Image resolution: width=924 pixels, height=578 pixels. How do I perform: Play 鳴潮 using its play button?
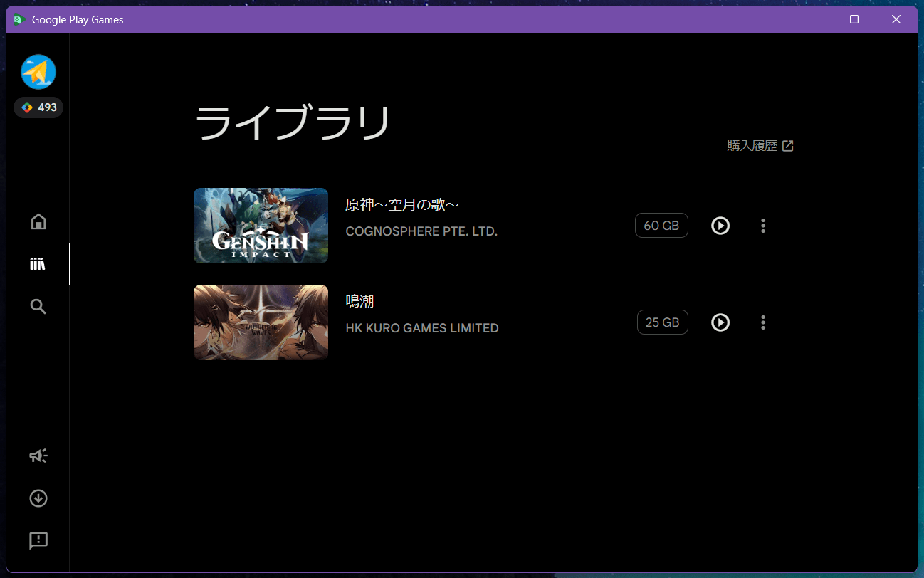click(720, 322)
